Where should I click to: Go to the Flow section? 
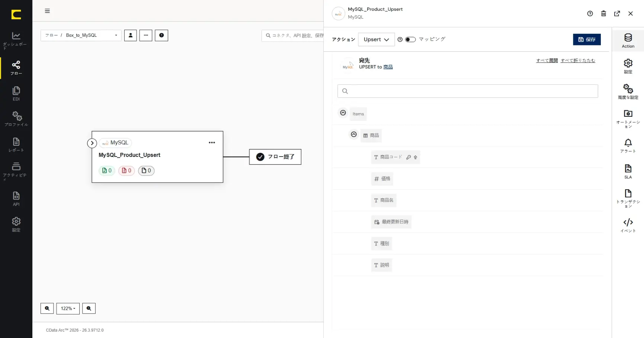[16, 68]
